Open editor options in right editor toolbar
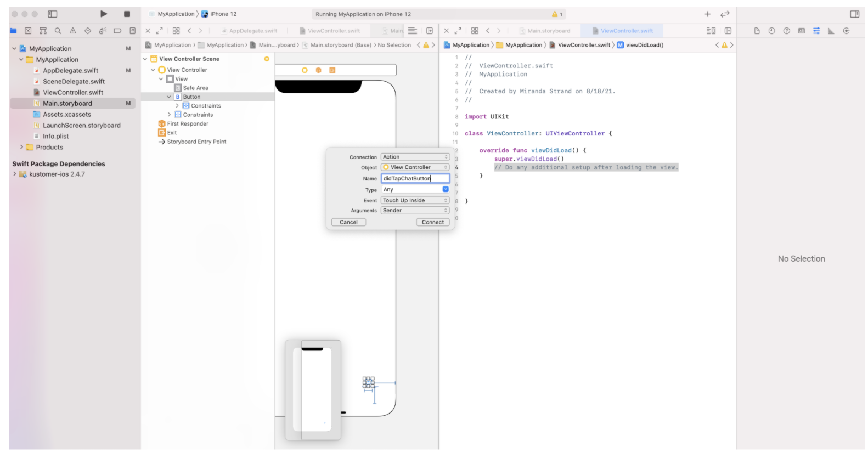 pos(711,31)
